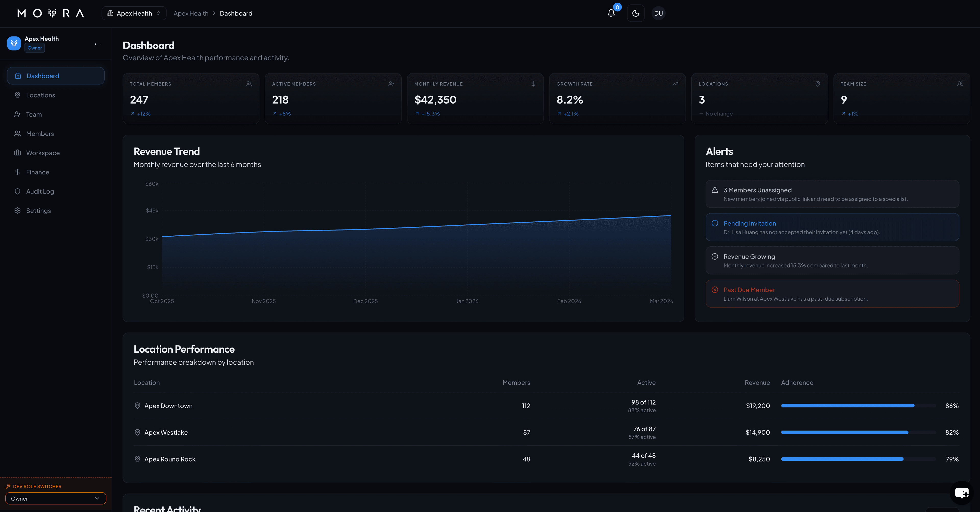Screen dimensions: 980x512
Task: Click the Owner role badge
Action: [x=35, y=48]
